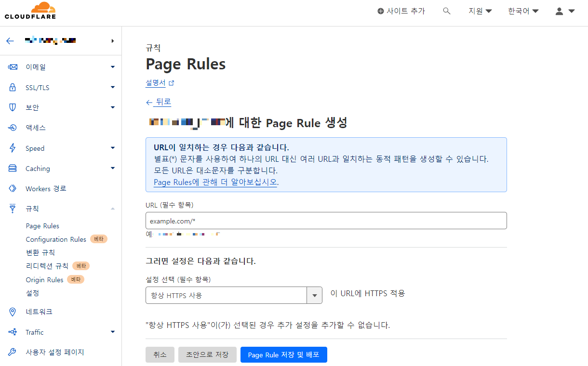Click the 사용자 설정 페이지 wrench icon
This screenshot has width=588, height=366.
(x=13, y=352)
